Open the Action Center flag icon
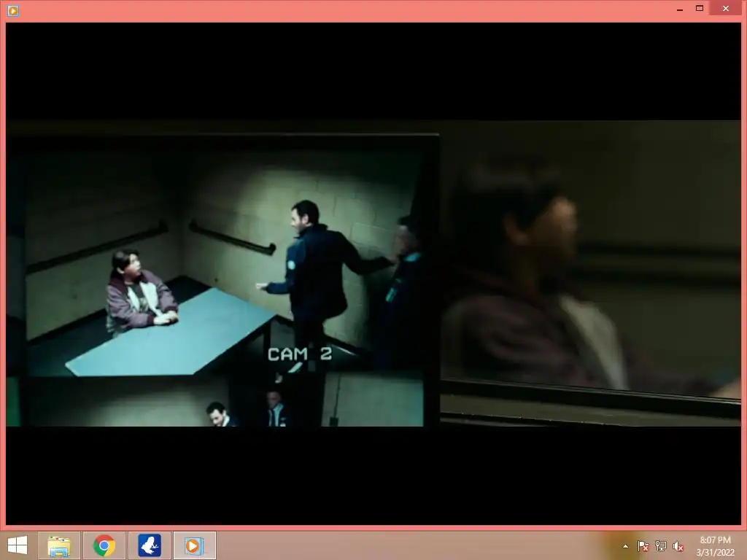 [x=643, y=546]
